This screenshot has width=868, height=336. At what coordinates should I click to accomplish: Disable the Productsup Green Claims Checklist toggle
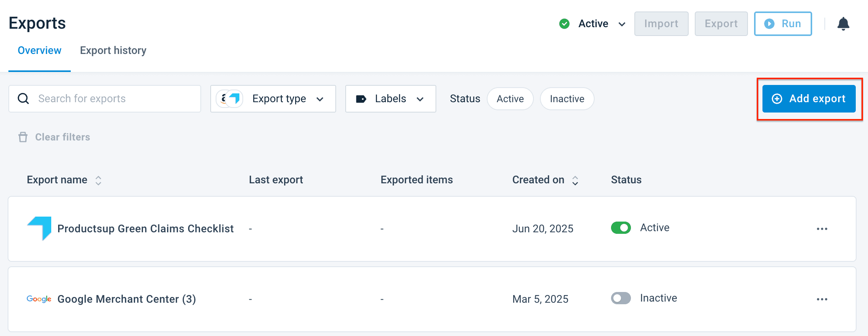point(621,228)
